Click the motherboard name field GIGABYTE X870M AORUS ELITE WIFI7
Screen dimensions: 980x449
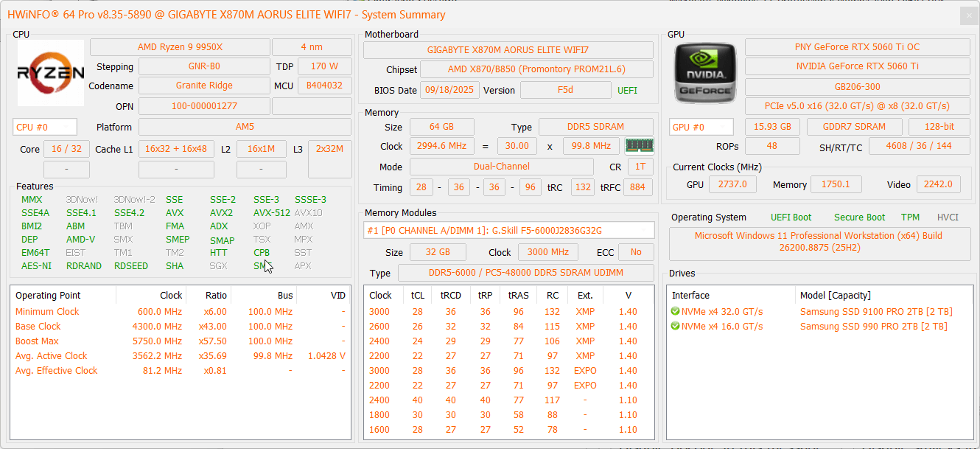click(508, 49)
